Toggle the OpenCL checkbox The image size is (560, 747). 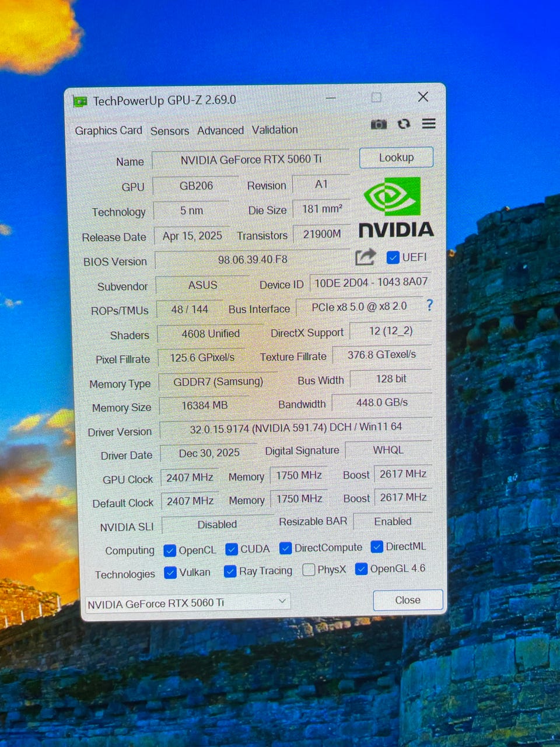tap(170, 550)
